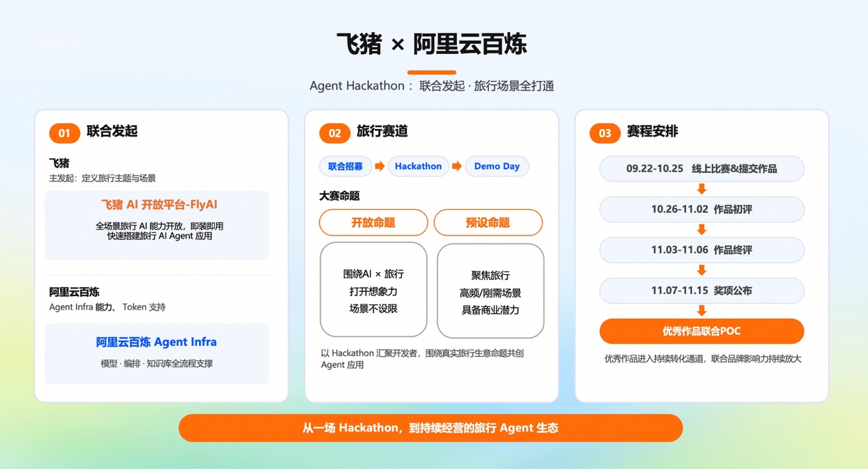
Task: Click the 01 numbered badge
Action: coord(64,133)
